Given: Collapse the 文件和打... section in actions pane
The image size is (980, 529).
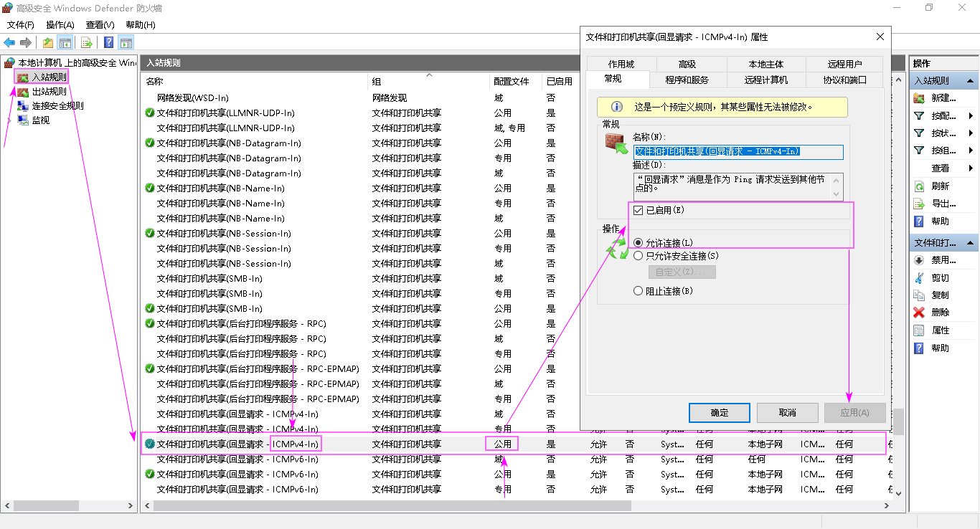Looking at the screenshot, I should point(970,243).
